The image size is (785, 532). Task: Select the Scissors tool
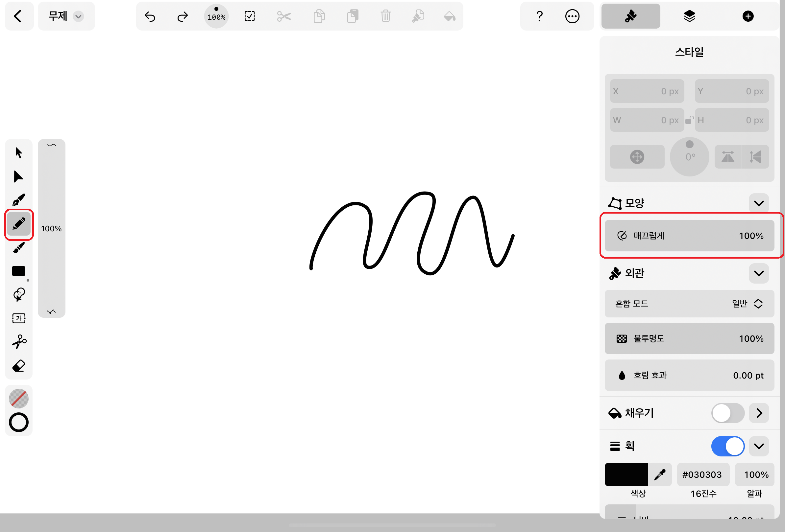point(18,342)
